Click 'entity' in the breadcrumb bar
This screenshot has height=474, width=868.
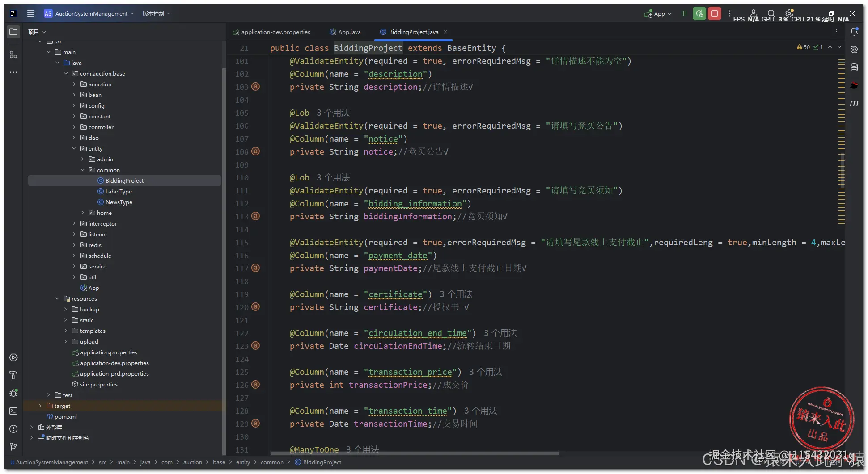[243, 462]
